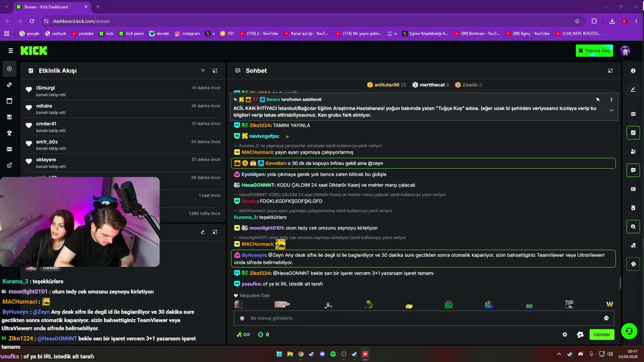Click the shield icon in message field
Screen dimensions: 644x362
242,318
